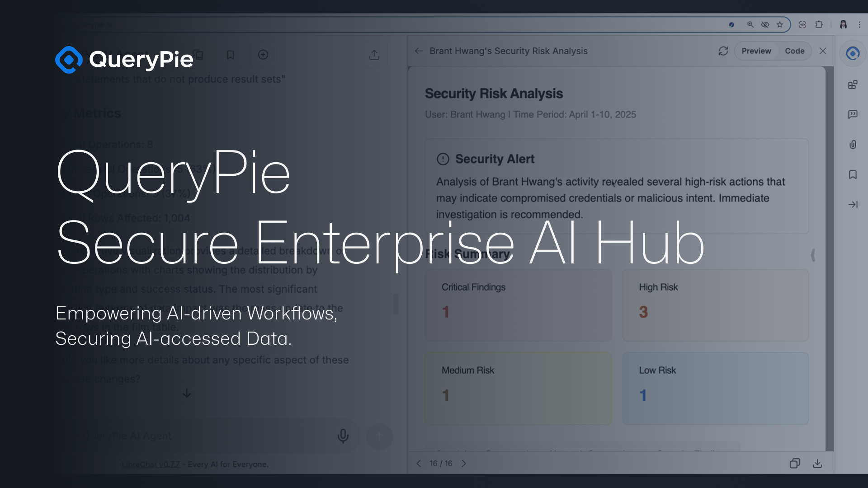Click the refresh artifact icon
Screen dimensions: 868x488
point(723,51)
